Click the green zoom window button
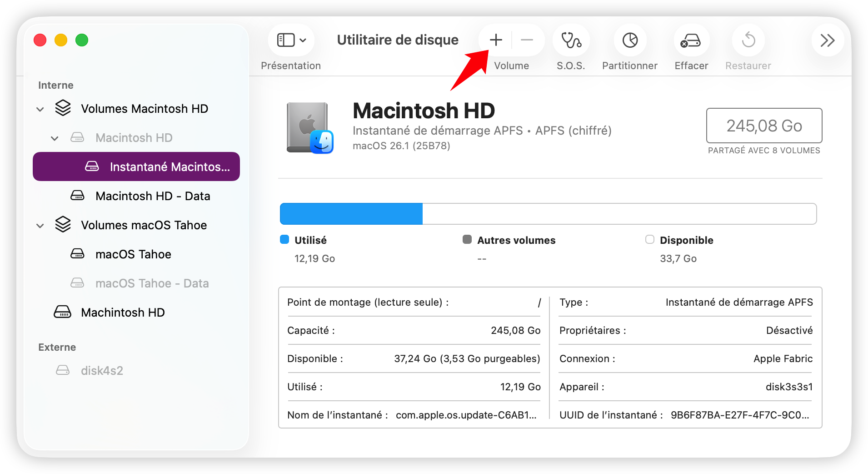 point(82,40)
